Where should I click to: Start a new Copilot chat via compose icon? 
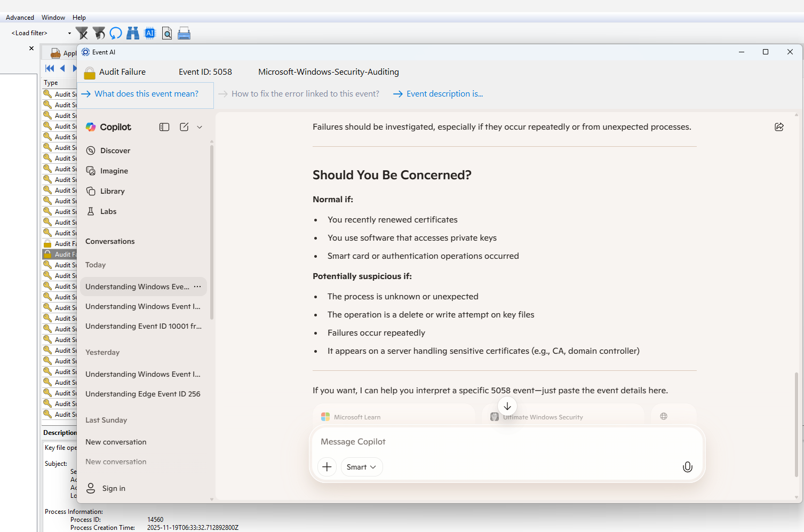tap(184, 127)
